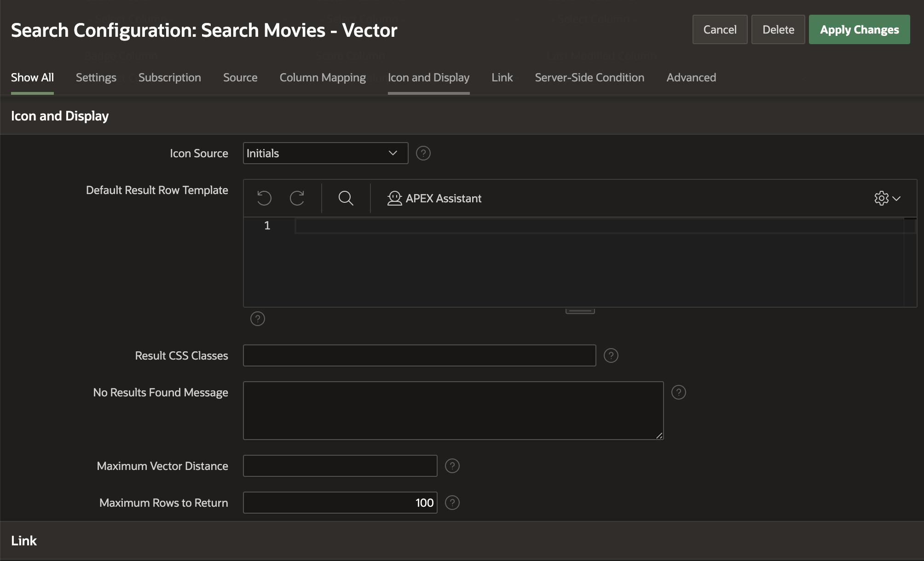
Task: Open find with the magnifier icon
Action: (x=346, y=198)
